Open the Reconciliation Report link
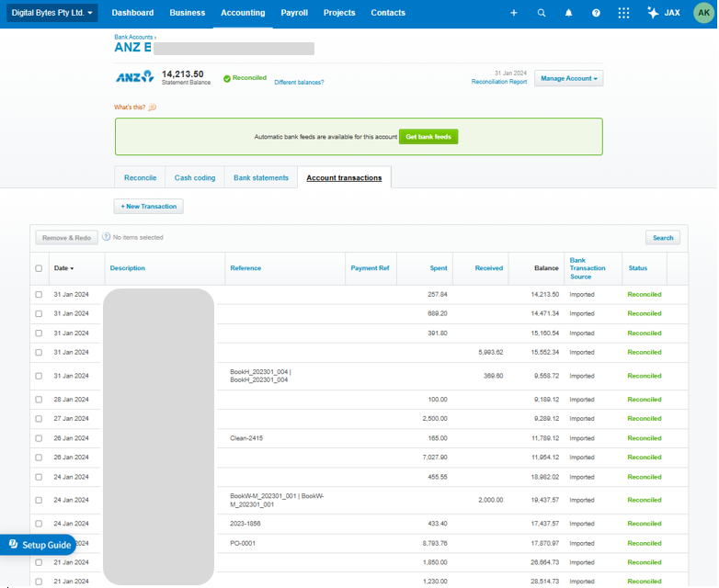The width and height of the screenshot is (719, 588). tap(499, 82)
